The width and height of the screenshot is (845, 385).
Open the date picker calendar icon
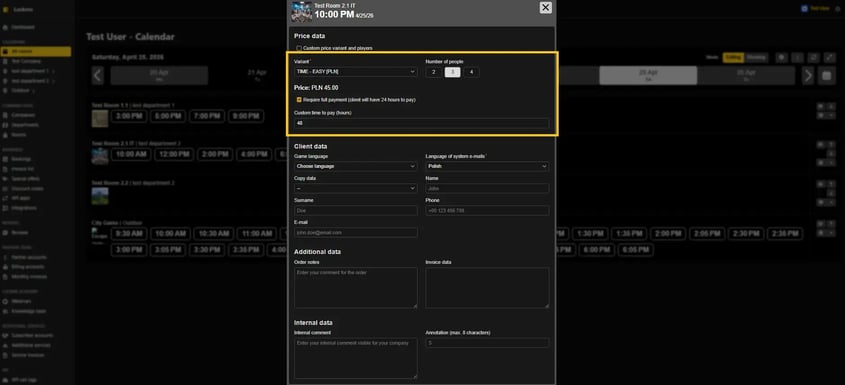tap(826, 75)
